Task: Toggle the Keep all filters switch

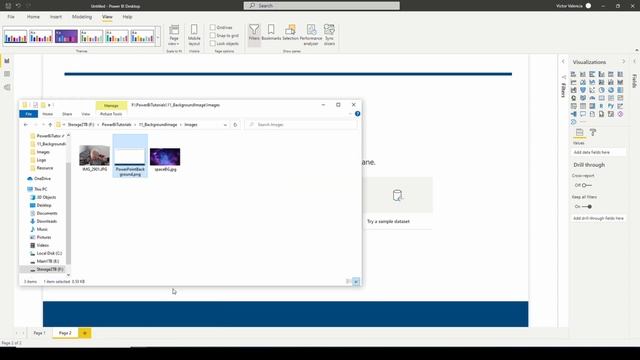Action: pyautogui.click(x=587, y=207)
